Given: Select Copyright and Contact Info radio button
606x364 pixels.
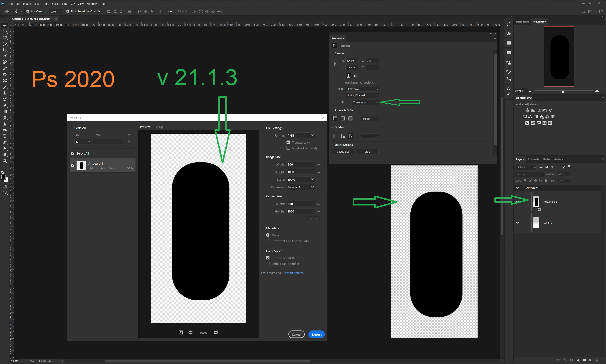Looking at the screenshot, I should 268,241.
